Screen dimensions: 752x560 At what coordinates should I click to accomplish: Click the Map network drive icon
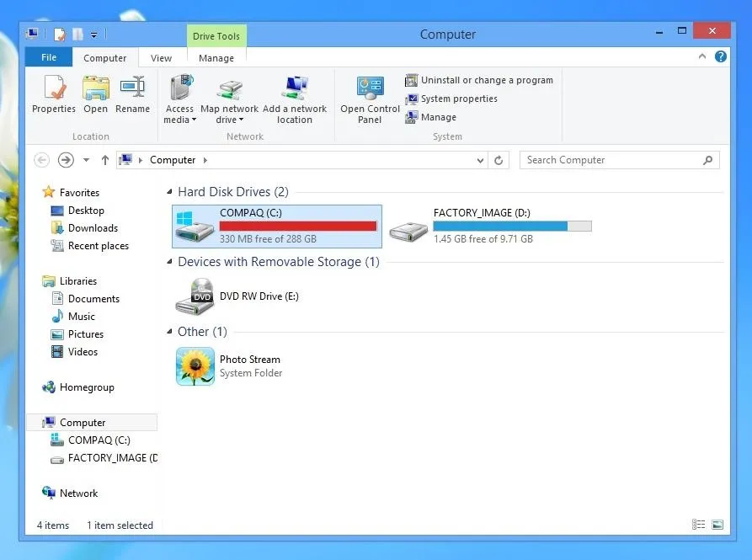coord(230,89)
